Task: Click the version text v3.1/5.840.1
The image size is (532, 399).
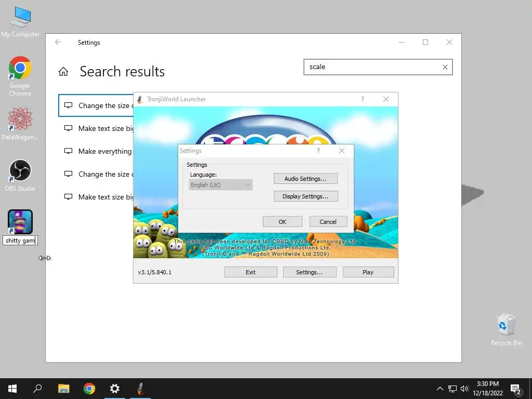Action: tap(155, 272)
